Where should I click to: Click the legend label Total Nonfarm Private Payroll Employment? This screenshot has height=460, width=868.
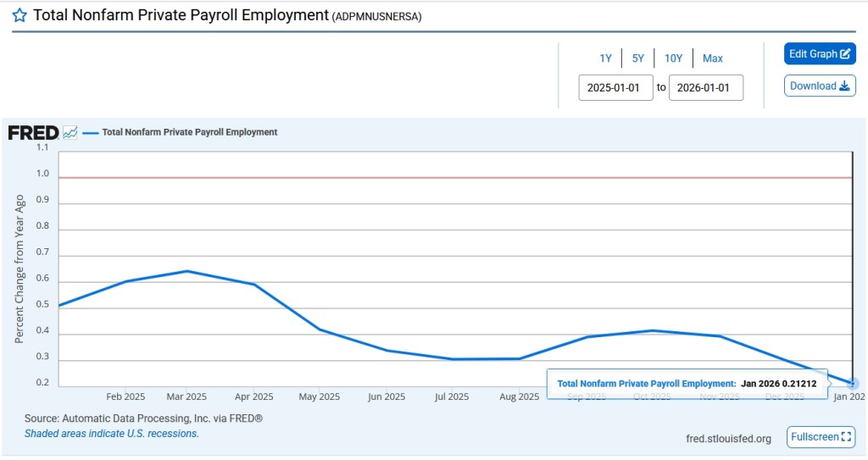(x=189, y=132)
